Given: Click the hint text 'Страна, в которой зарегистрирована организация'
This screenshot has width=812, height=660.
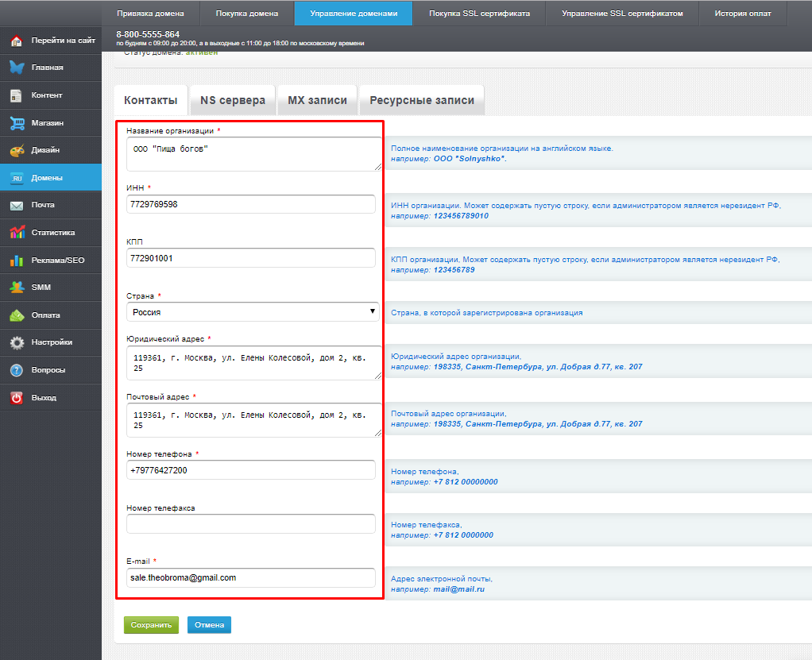Looking at the screenshot, I should [x=486, y=313].
